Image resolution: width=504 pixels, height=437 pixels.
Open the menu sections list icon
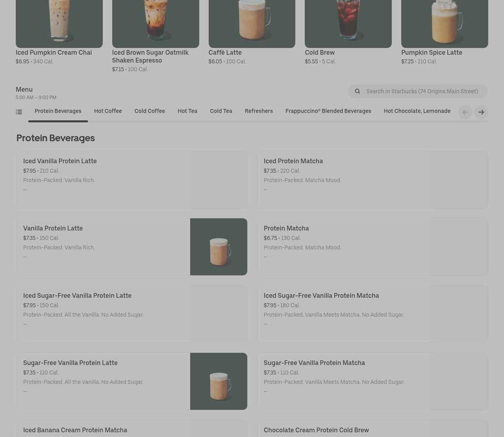pos(19,112)
